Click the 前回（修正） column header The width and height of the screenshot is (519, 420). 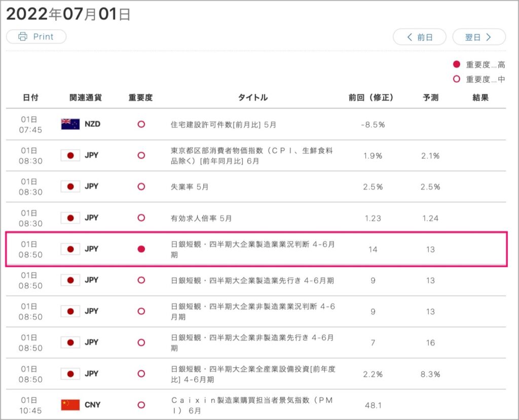371,98
